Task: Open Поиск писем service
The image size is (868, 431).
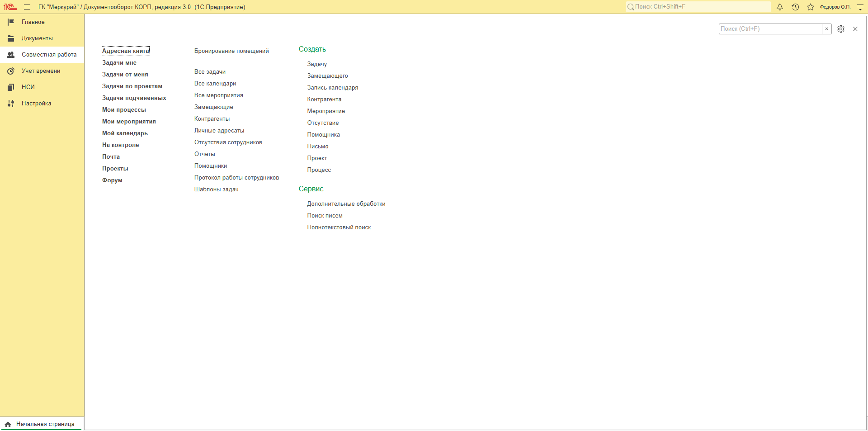Action: tap(325, 215)
